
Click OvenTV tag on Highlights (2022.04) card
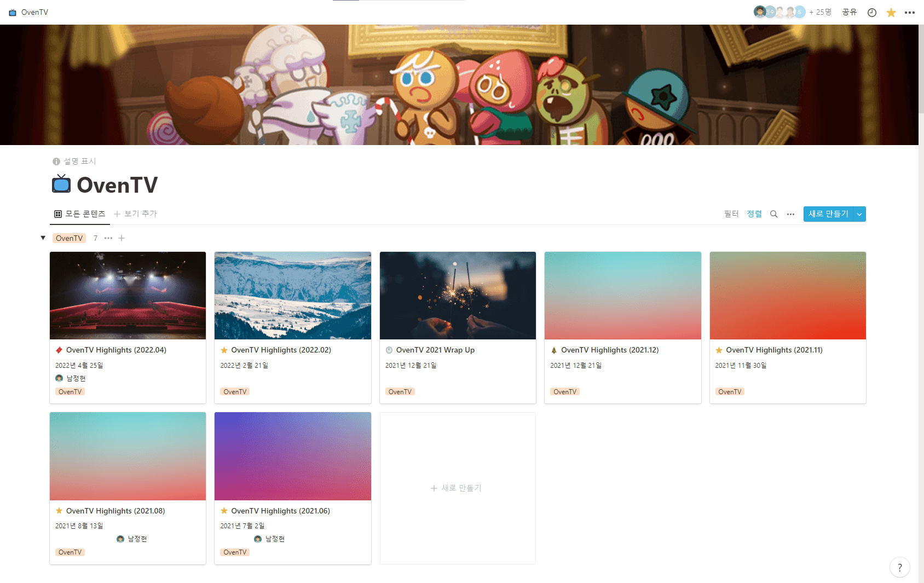[70, 392]
